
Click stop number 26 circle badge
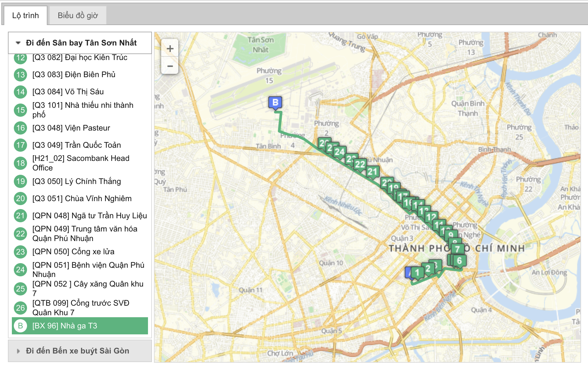coord(20,308)
